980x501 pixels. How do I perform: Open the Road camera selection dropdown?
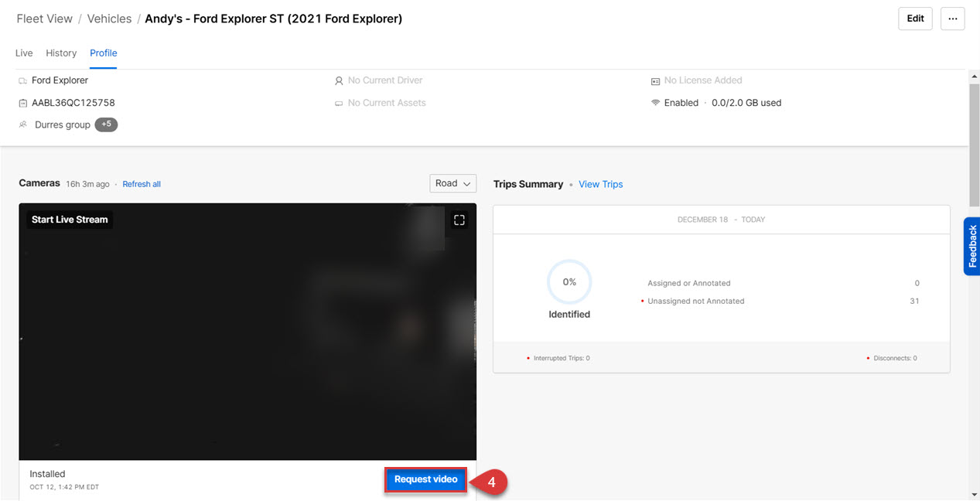point(452,183)
